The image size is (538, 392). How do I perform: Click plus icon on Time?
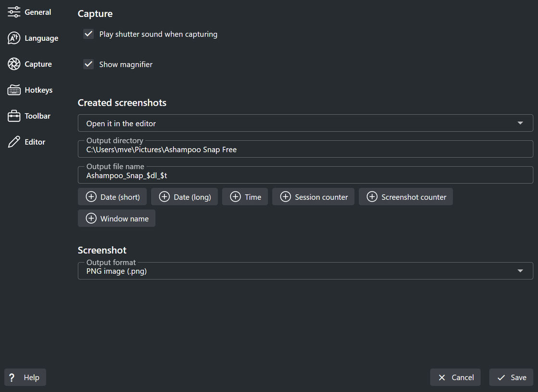click(236, 197)
